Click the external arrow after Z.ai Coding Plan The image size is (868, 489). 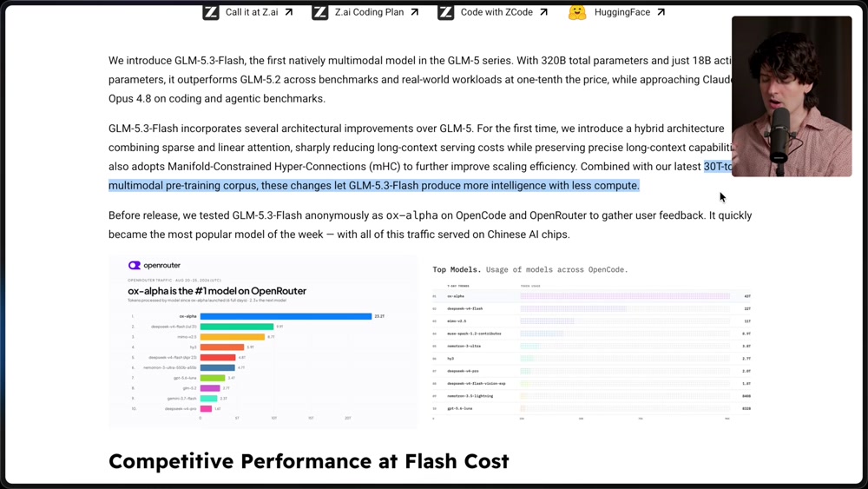coord(415,12)
